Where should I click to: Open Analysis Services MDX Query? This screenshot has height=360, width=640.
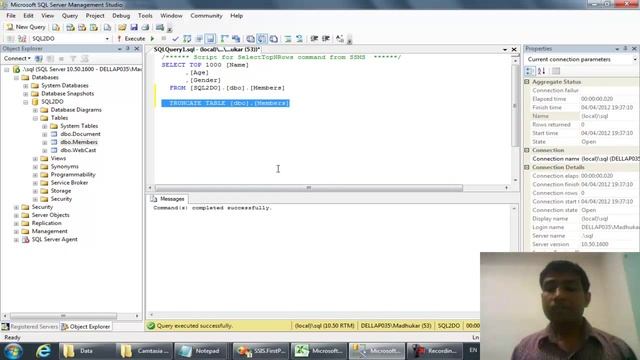(x=70, y=27)
